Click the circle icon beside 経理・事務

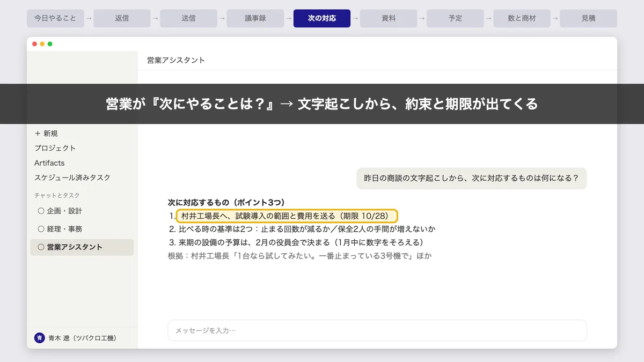[x=41, y=229]
